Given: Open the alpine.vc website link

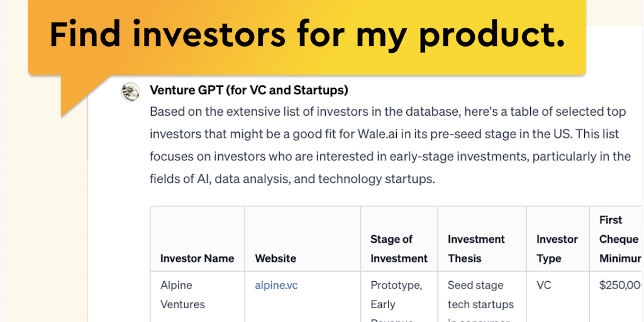Looking at the screenshot, I should click(276, 286).
